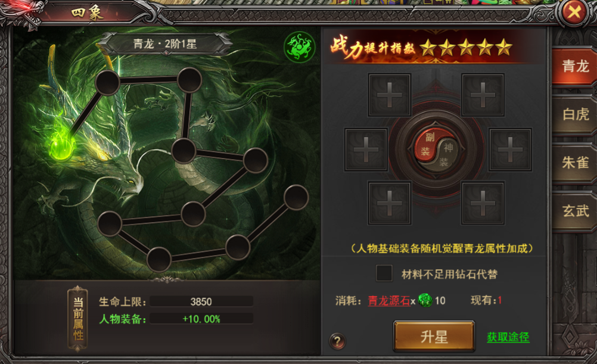Switch to the 玄武 tab

click(575, 211)
